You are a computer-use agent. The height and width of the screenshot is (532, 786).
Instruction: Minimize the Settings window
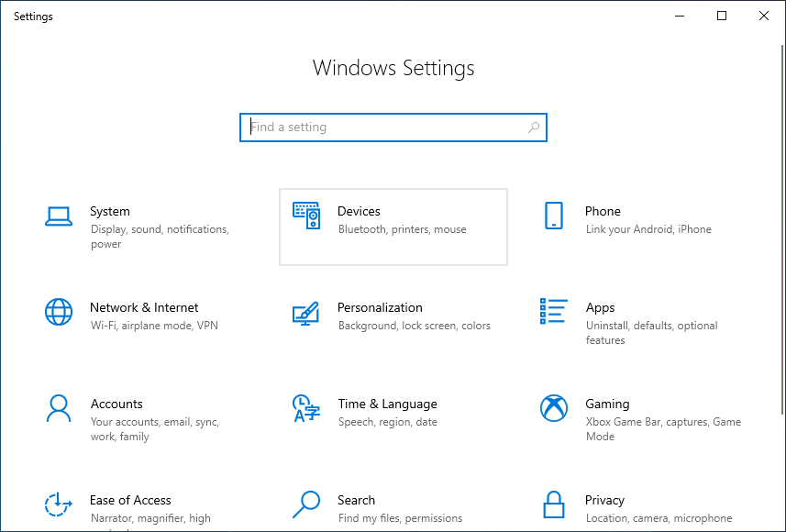[x=680, y=16]
